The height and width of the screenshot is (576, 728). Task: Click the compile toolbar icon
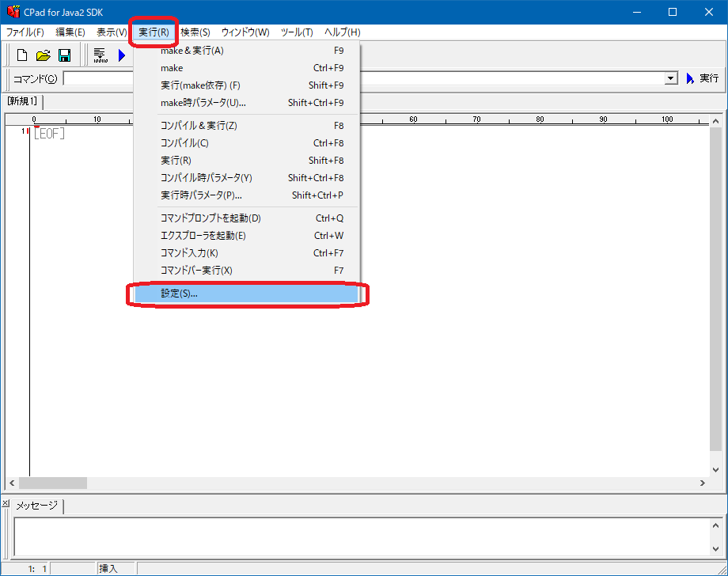coord(100,55)
